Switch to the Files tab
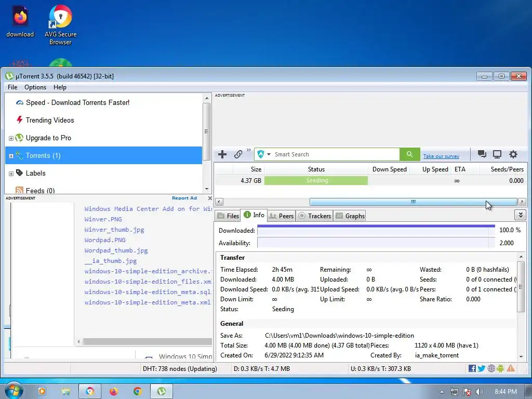This screenshot has width=532, height=399. click(x=228, y=216)
